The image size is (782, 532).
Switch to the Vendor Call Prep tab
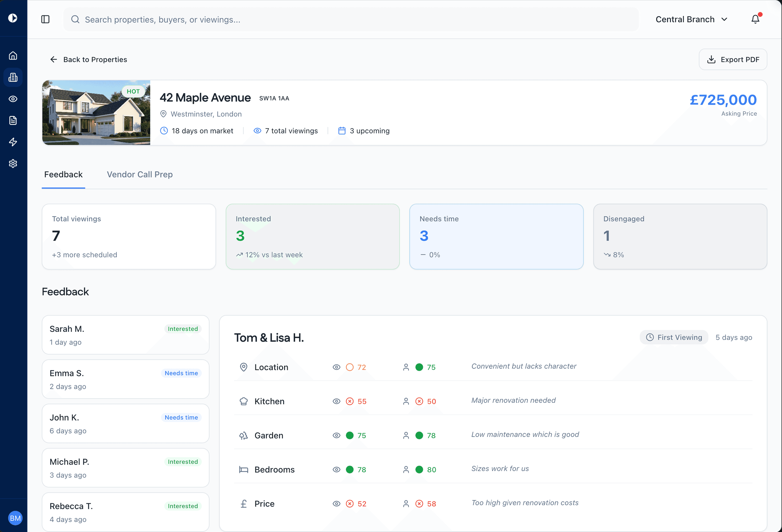(x=140, y=174)
